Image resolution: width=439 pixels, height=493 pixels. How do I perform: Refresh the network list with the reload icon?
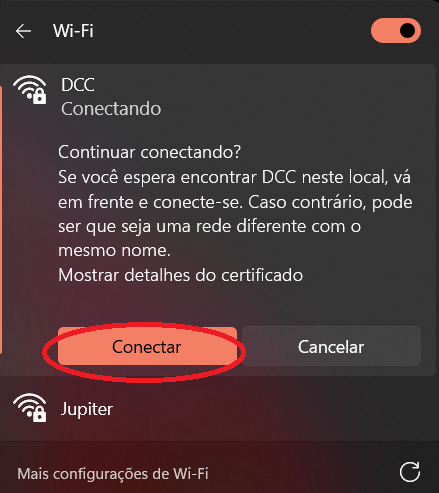pyautogui.click(x=410, y=472)
